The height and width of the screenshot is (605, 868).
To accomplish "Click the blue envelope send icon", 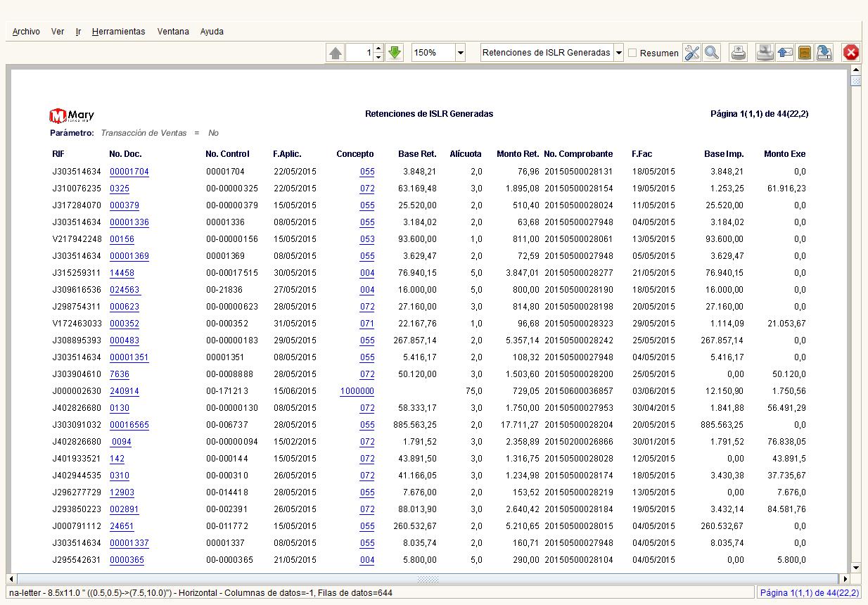I will click(785, 53).
